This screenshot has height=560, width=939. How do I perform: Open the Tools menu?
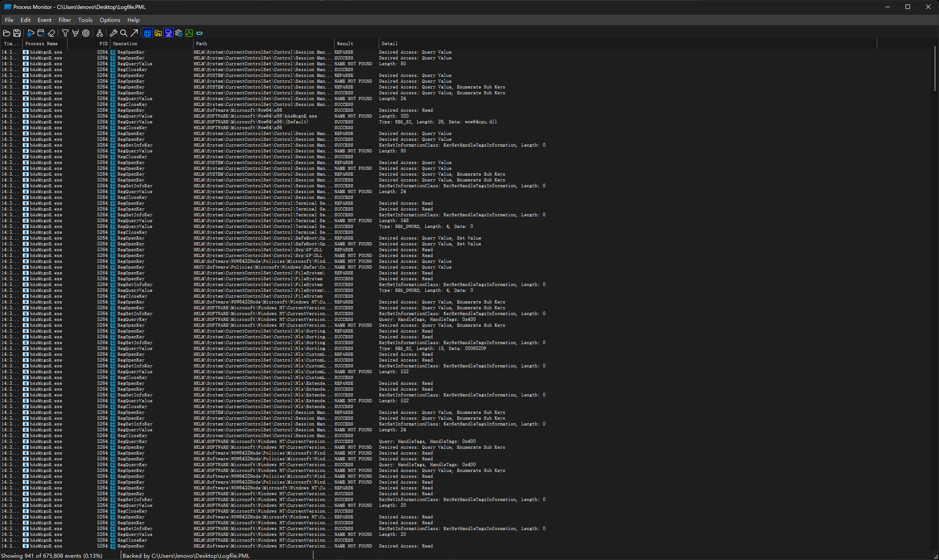pos(85,20)
